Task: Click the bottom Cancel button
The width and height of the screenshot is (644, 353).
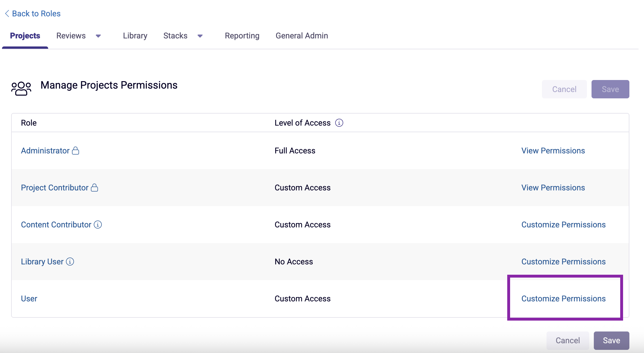Action: click(567, 340)
